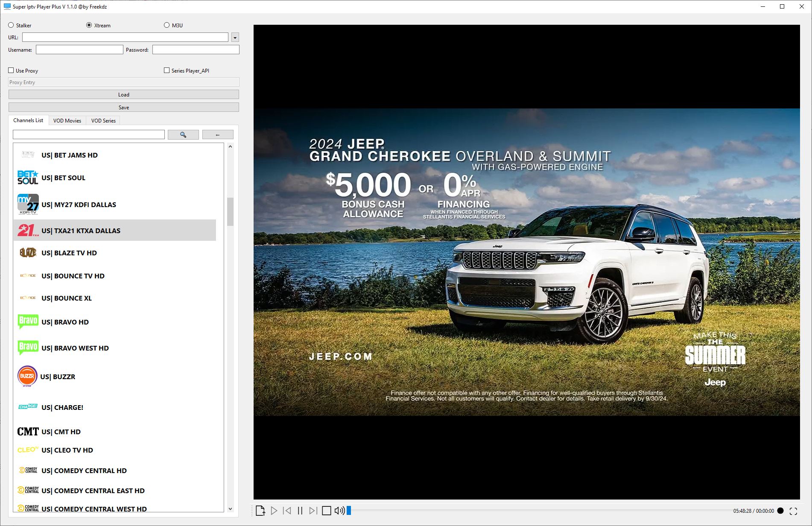The width and height of the screenshot is (812, 526).
Task: Click the BET Soul channel logo
Action: pyautogui.click(x=28, y=178)
